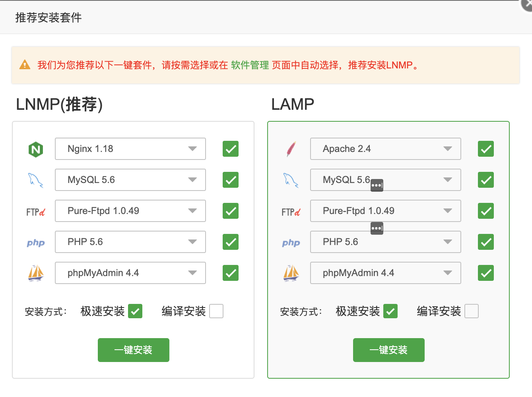Open Pure-Ftpd 1.0.49 dropdown in LAMP

[x=386, y=211]
